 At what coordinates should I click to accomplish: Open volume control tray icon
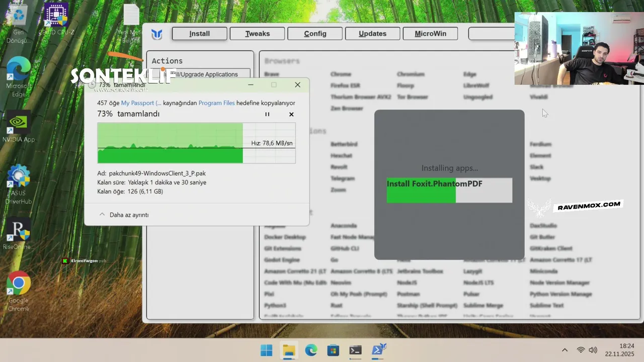click(x=593, y=350)
